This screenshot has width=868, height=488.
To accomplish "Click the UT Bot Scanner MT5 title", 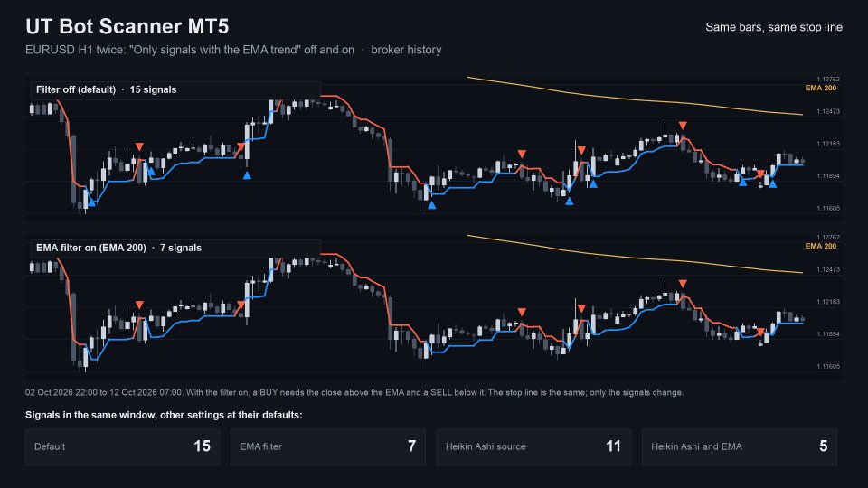I will [127, 26].
